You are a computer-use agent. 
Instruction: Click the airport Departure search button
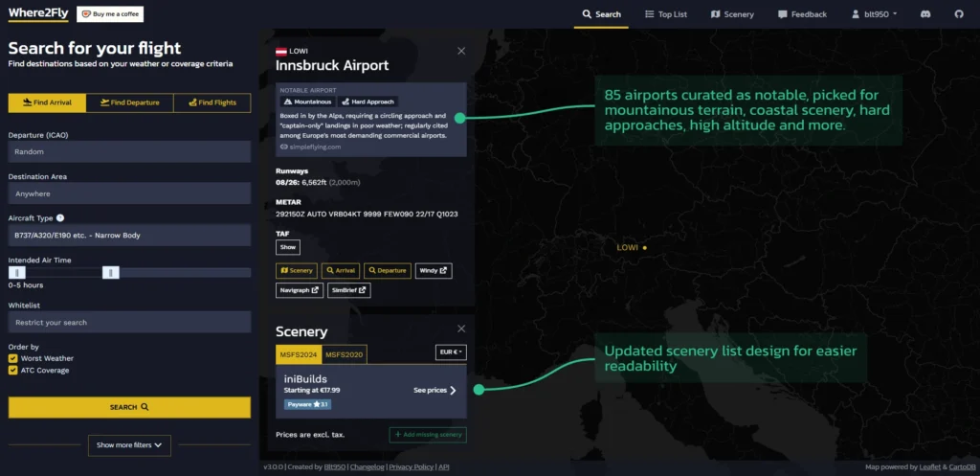point(388,271)
